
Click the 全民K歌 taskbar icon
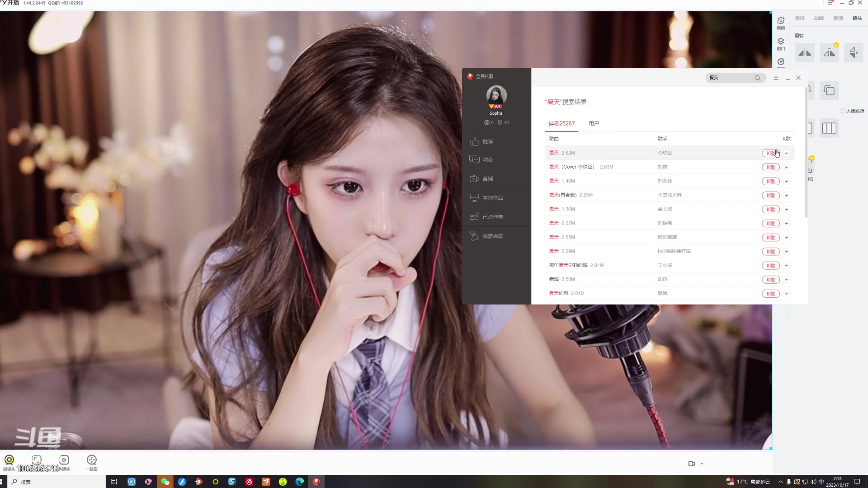pyautogui.click(x=316, y=482)
